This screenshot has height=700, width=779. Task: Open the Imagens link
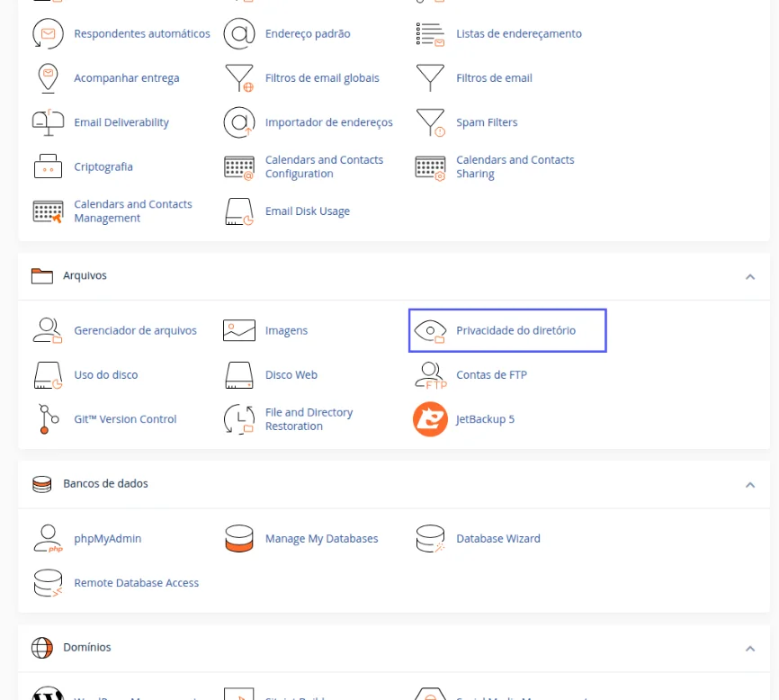[286, 330]
